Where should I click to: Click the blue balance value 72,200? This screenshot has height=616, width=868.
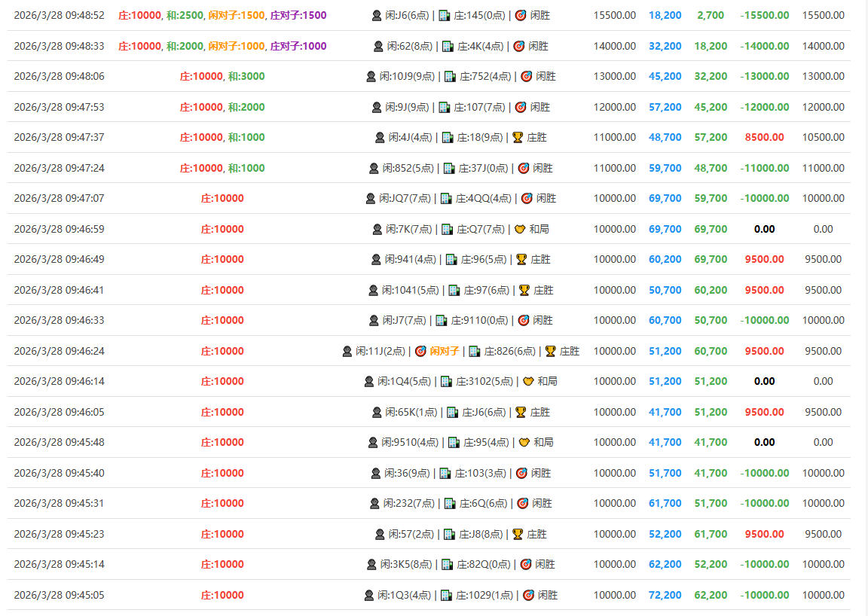pyautogui.click(x=665, y=595)
